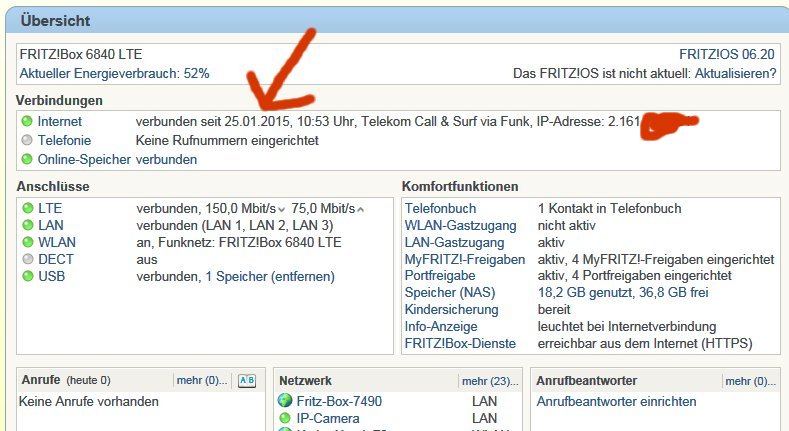The height and width of the screenshot is (431, 789).
Task: Open Portfreigabe settings
Action: pos(440,276)
